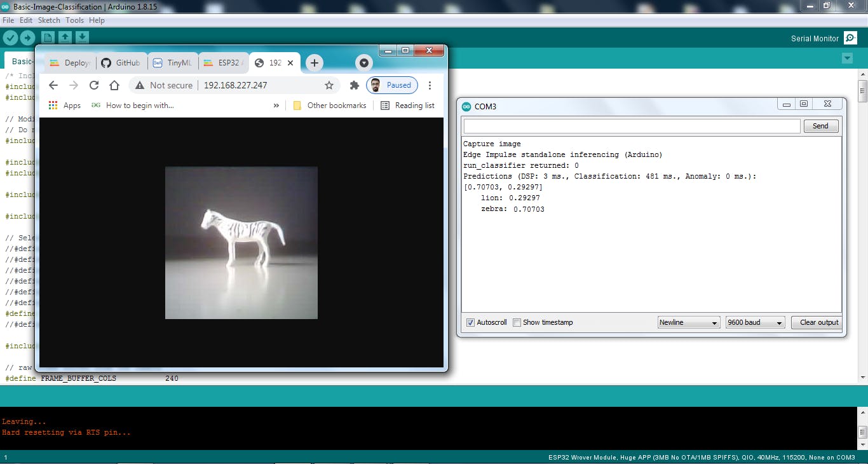The width and height of the screenshot is (868, 464).
Task: Click ESP32 Wrover Module board status text
Action: coord(702,457)
